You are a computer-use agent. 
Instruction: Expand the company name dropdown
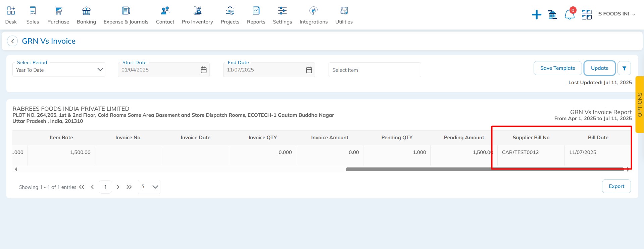click(x=634, y=14)
